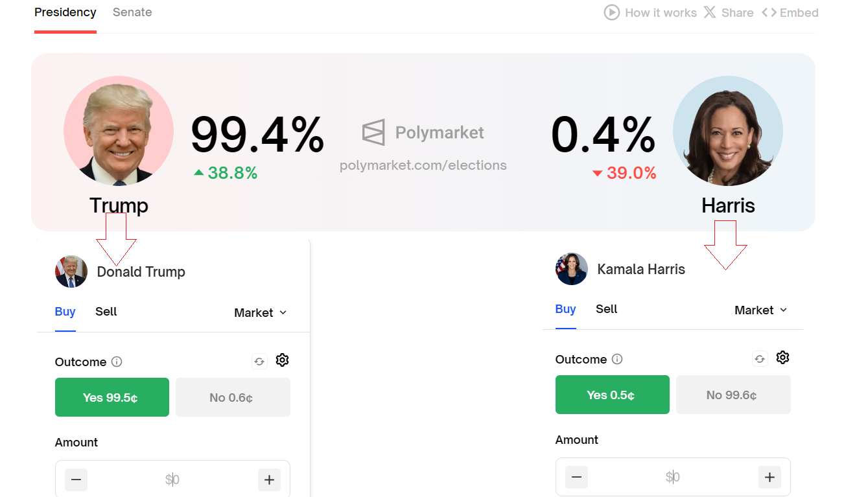Select Sell tab in Donald Trump panel
This screenshot has height=497, width=868.
(106, 312)
